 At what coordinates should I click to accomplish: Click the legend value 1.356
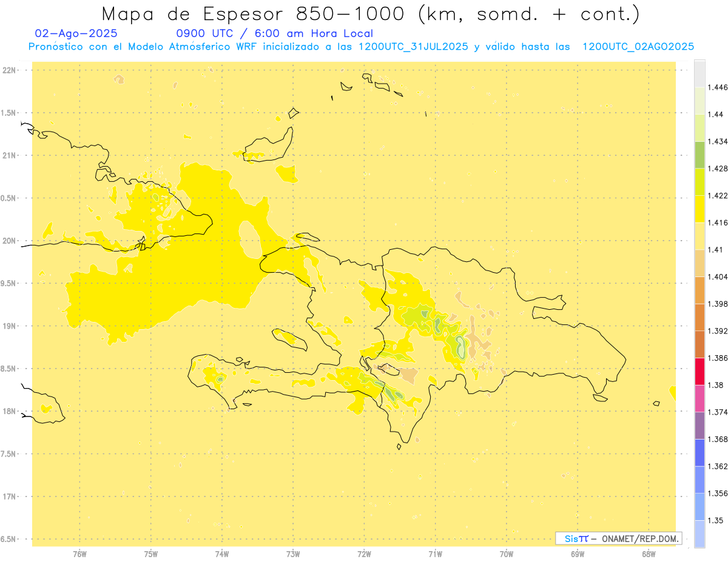click(x=717, y=493)
